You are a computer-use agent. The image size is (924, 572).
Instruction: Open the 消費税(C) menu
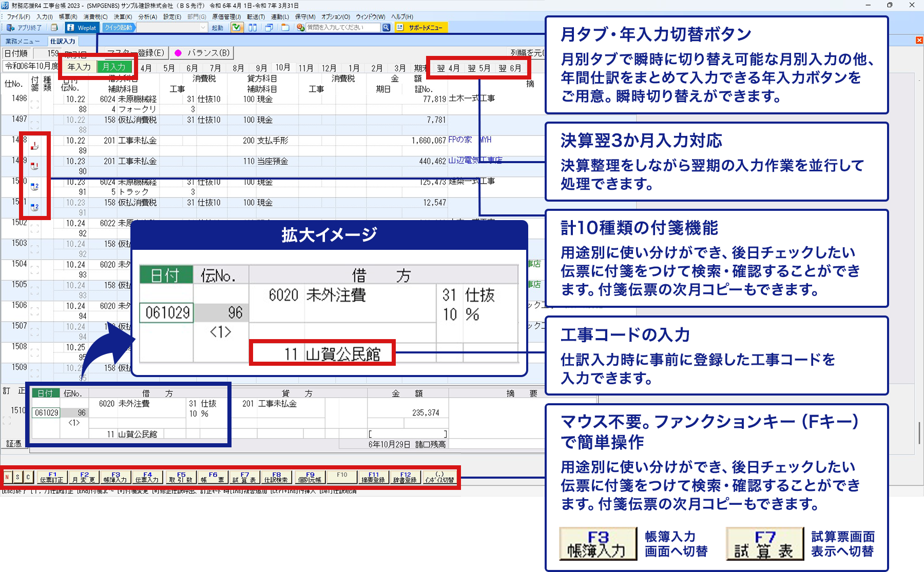click(x=95, y=17)
